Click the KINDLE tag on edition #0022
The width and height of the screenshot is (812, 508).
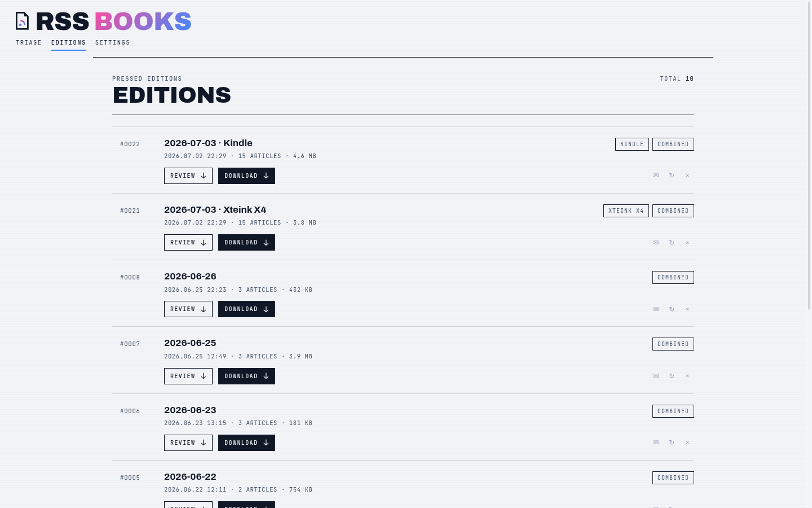click(632, 144)
